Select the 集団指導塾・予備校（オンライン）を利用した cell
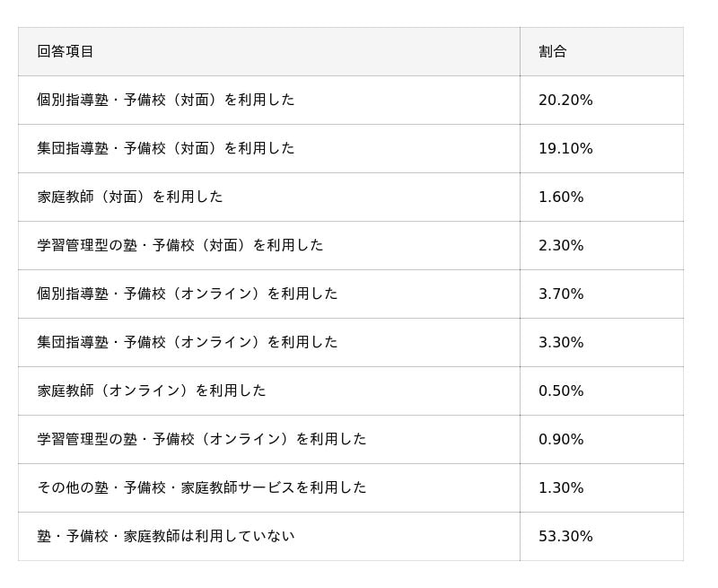 [x=188, y=342]
